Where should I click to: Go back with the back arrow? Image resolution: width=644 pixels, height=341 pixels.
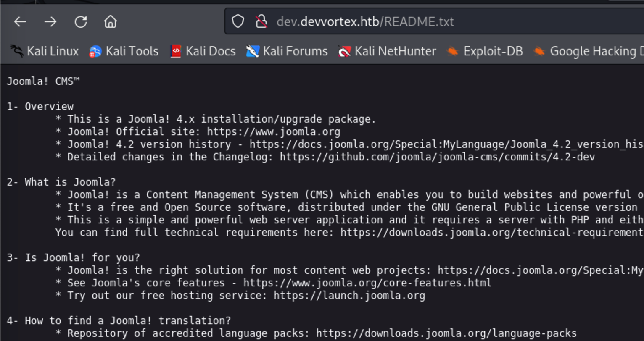[x=20, y=21]
